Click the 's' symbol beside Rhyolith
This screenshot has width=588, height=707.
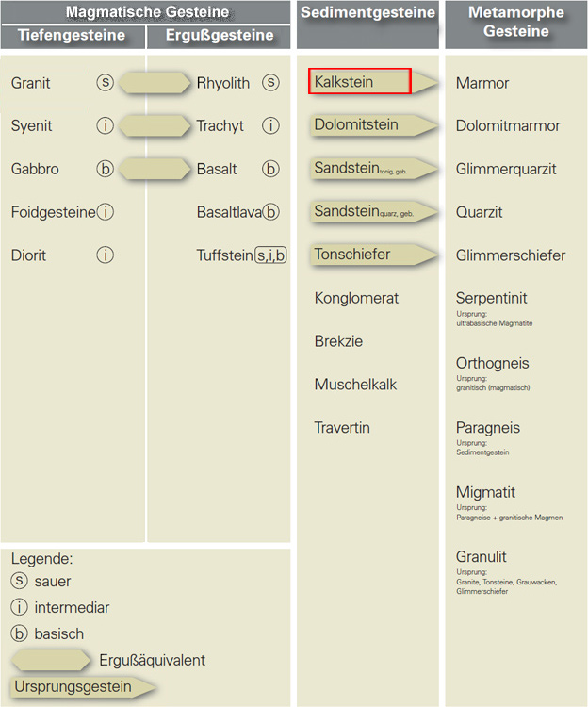(x=271, y=83)
